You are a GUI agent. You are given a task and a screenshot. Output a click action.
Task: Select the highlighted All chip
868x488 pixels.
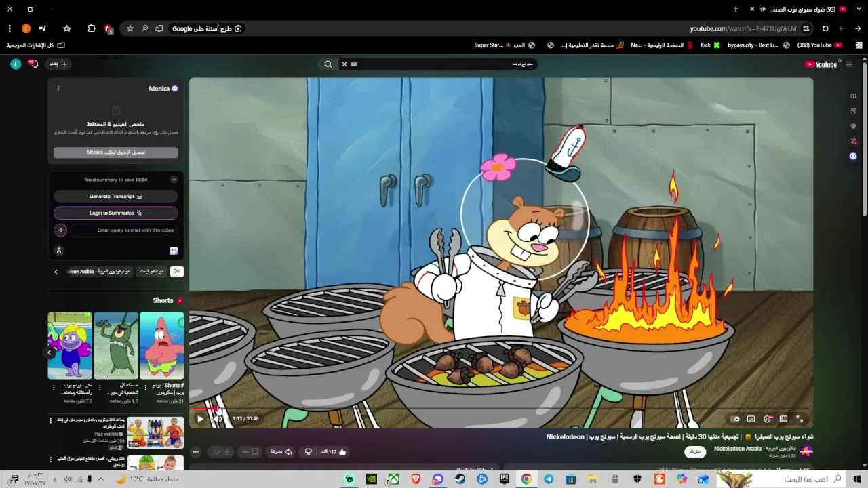click(176, 272)
